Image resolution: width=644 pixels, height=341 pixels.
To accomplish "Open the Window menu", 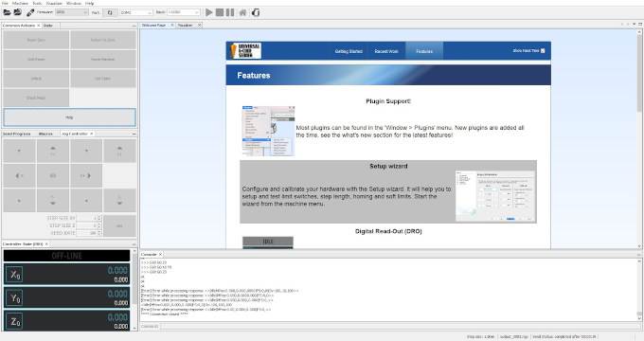I will coord(74,3).
